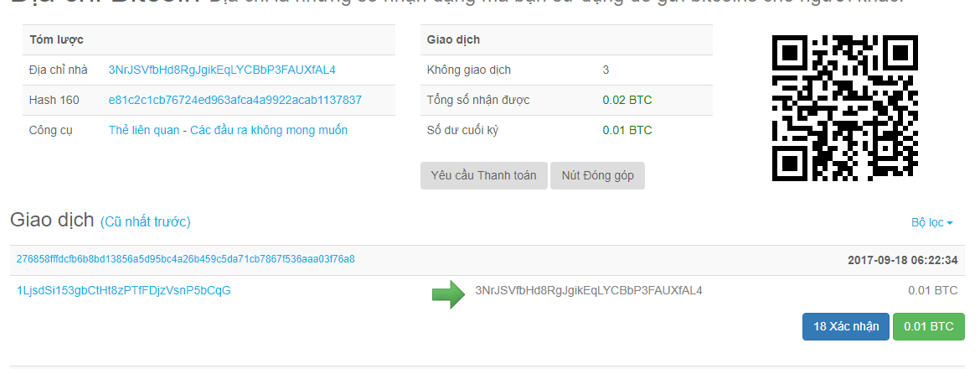Open the Hash 160 value link

[235, 100]
